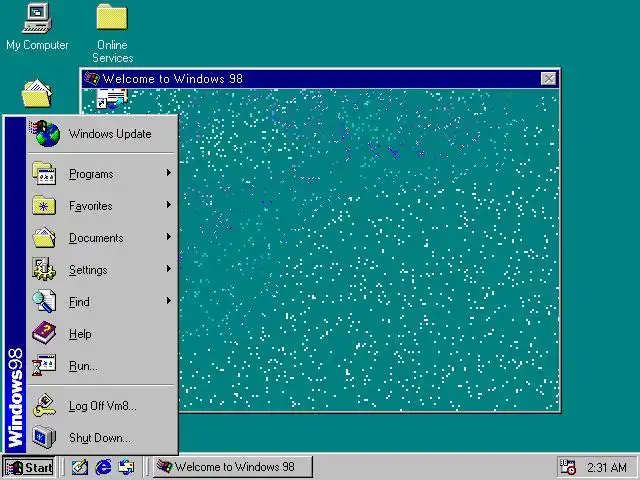The width and height of the screenshot is (640, 480).
Task: Select Favorites in the Start menu
Action: [102, 205]
